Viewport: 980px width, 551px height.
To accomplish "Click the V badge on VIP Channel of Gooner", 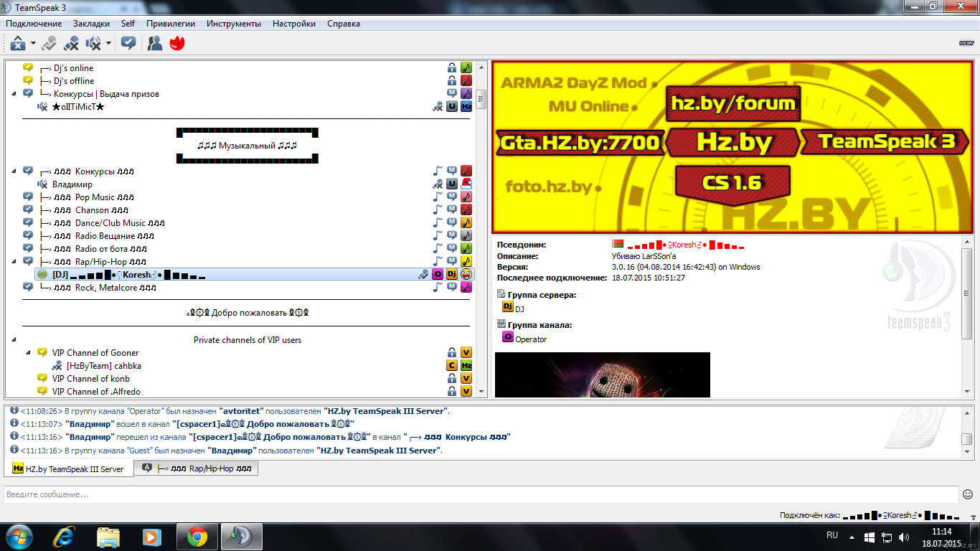I will tap(466, 352).
